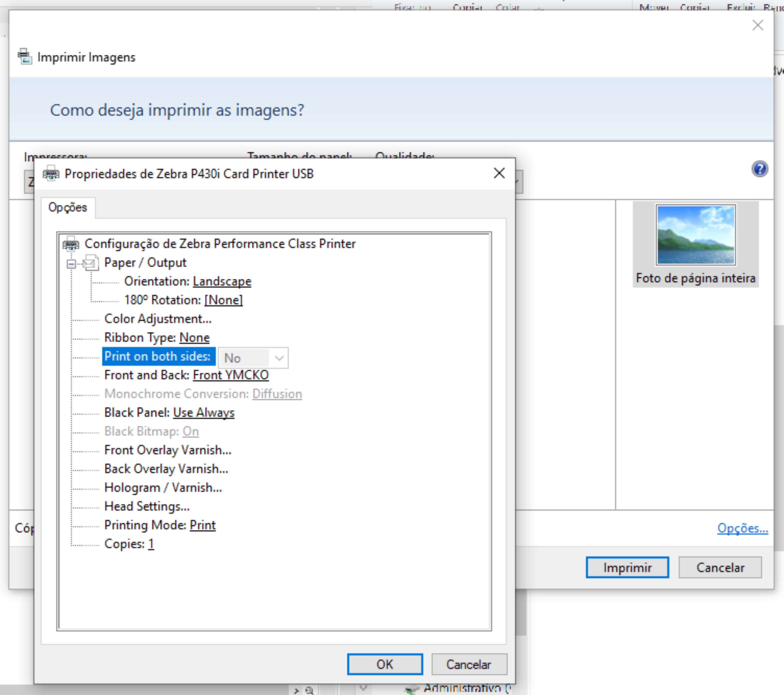The width and height of the screenshot is (784, 695).
Task: Click the Monochrome Conversion Diffusion value
Action: 277,394
